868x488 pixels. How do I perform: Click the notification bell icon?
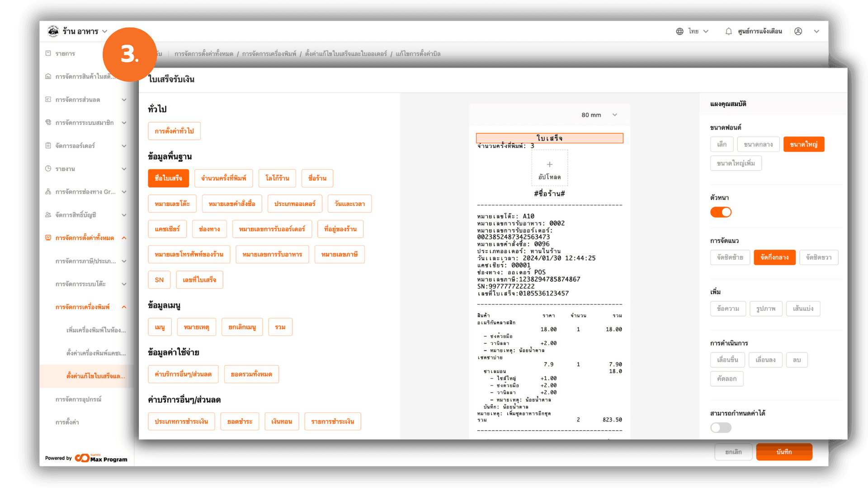point(728,32)
